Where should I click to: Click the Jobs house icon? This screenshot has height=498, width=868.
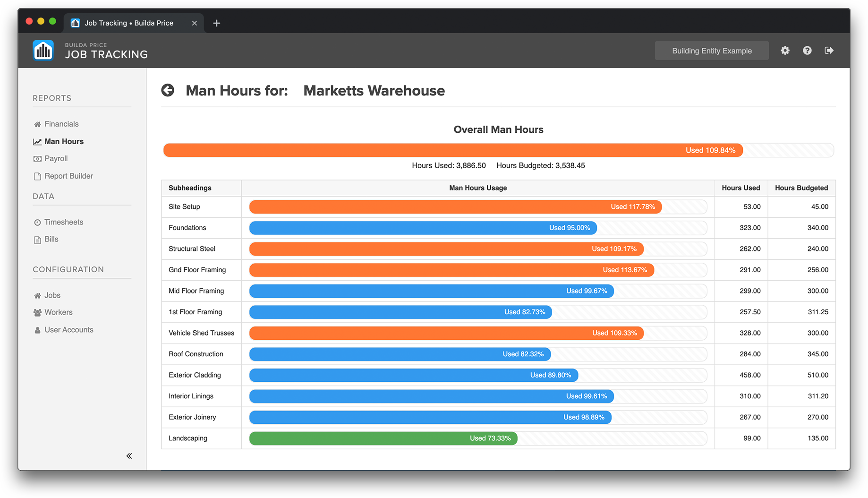(x=37, y=296)
